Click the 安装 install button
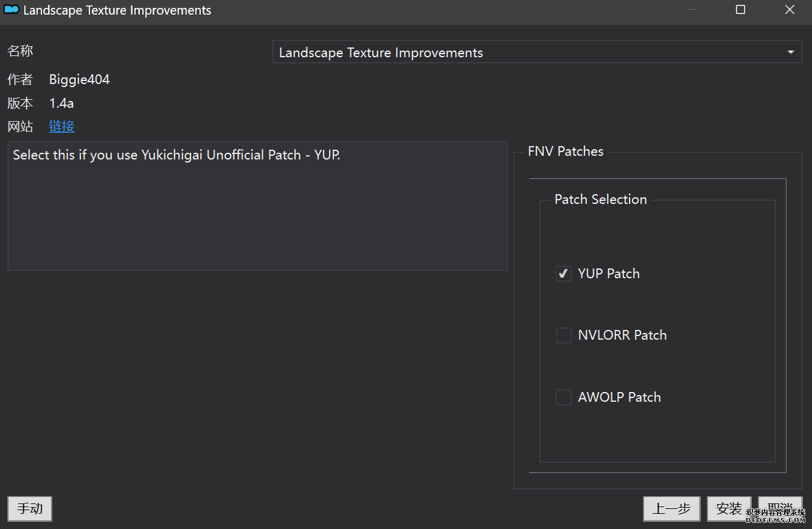Viewport: 812px width, 529px height. coord(729,509)
